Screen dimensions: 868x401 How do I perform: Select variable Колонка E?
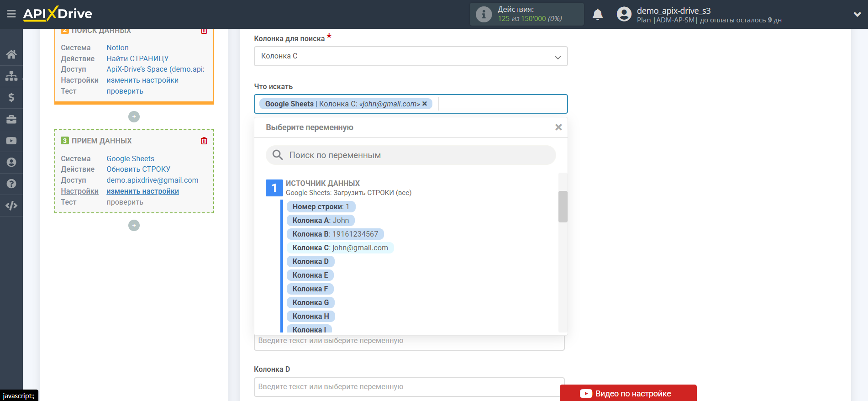click(310, 275)
